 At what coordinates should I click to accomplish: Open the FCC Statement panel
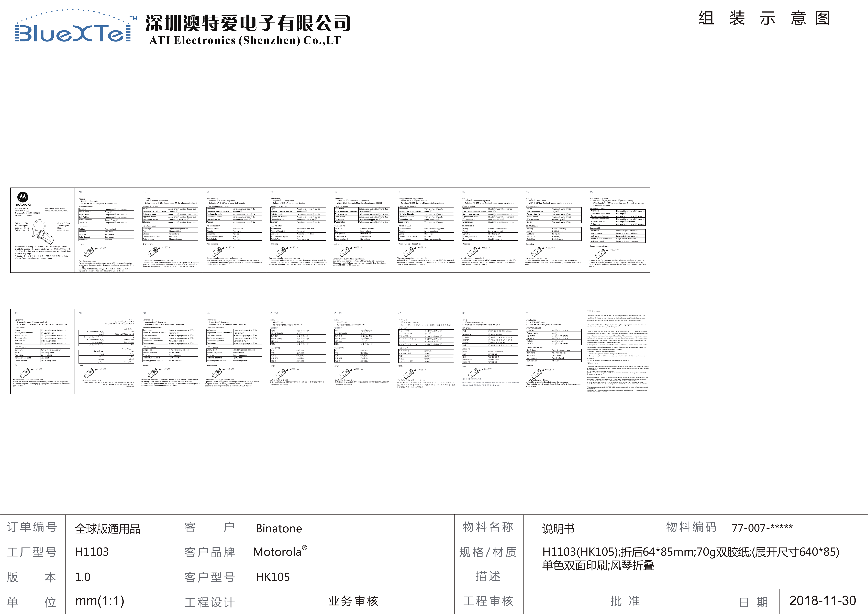[618, 351]
